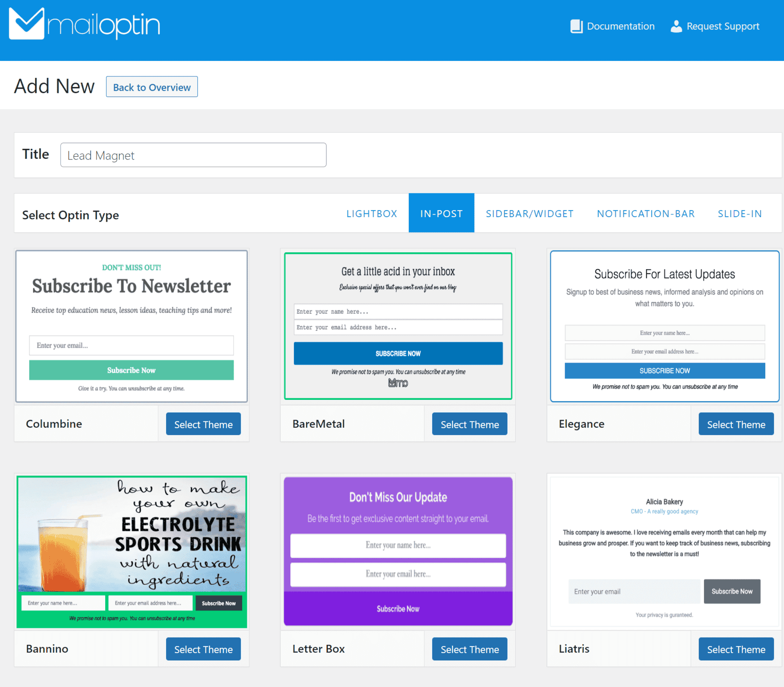Switch to the Lightbox optin type
Image resolution: width=784 pixels, height=687 pixels.
[x=371, y=214]
